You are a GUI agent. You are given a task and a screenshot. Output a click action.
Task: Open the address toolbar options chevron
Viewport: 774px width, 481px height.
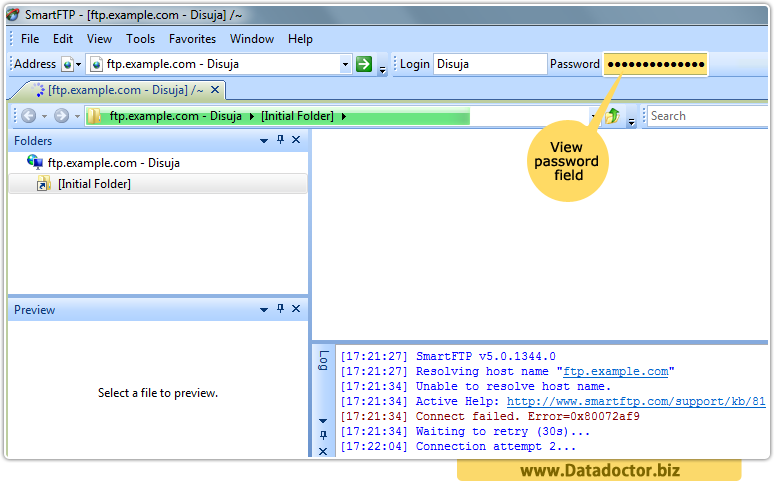coord(383,70)
